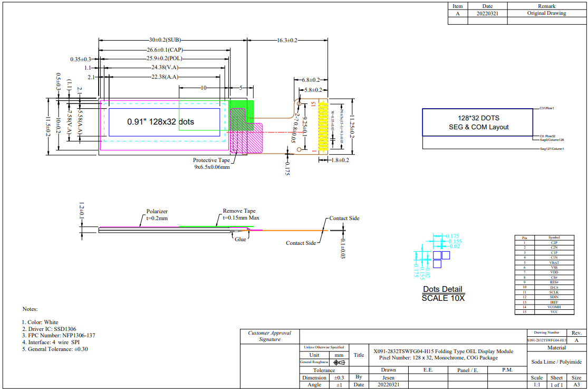Click the "Soda Lime / Polyimide" material cell
The height and width of the screenshot is (389, 588).
555,362
